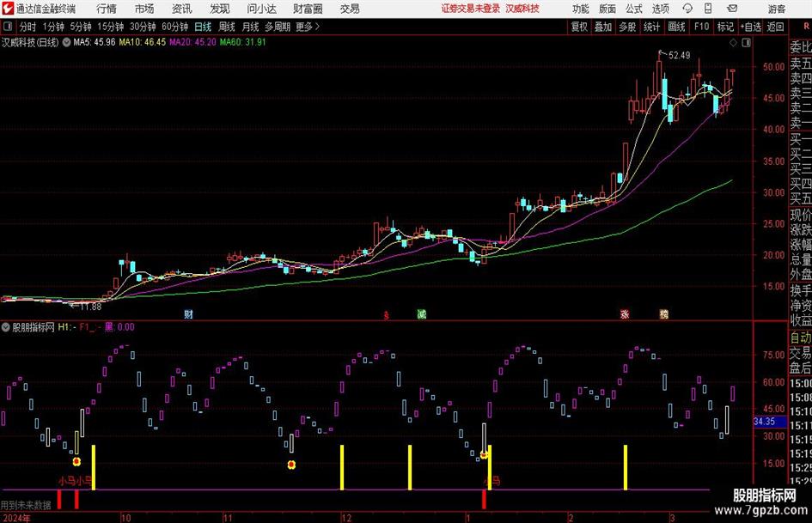Open the 市场 menu
Viewport: 812px width, 523px height.
click(x=144, y=9)
